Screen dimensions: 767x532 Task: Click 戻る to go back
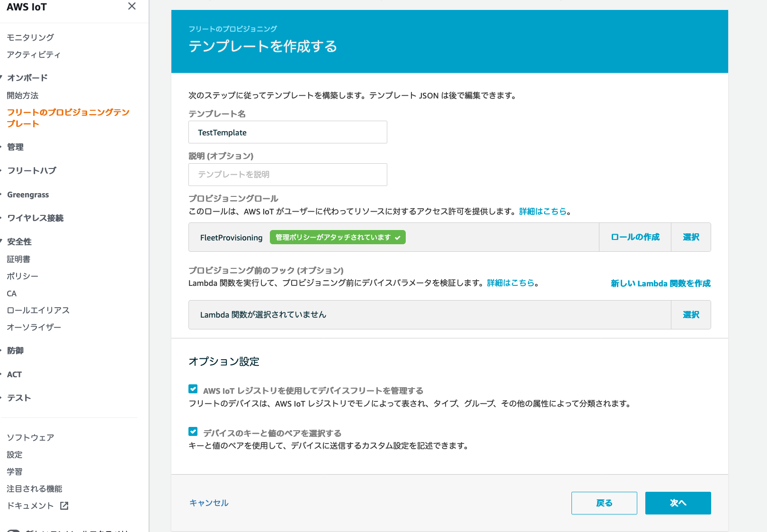pos(604,503)
